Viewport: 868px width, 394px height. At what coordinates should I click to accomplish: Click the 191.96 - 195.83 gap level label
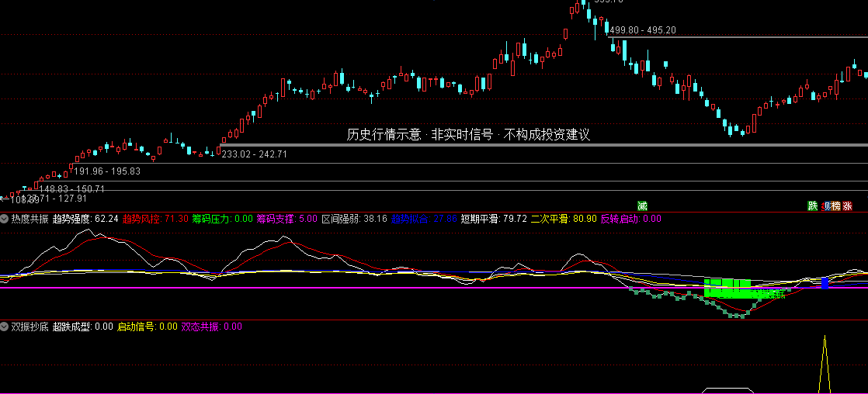(107, 171)
